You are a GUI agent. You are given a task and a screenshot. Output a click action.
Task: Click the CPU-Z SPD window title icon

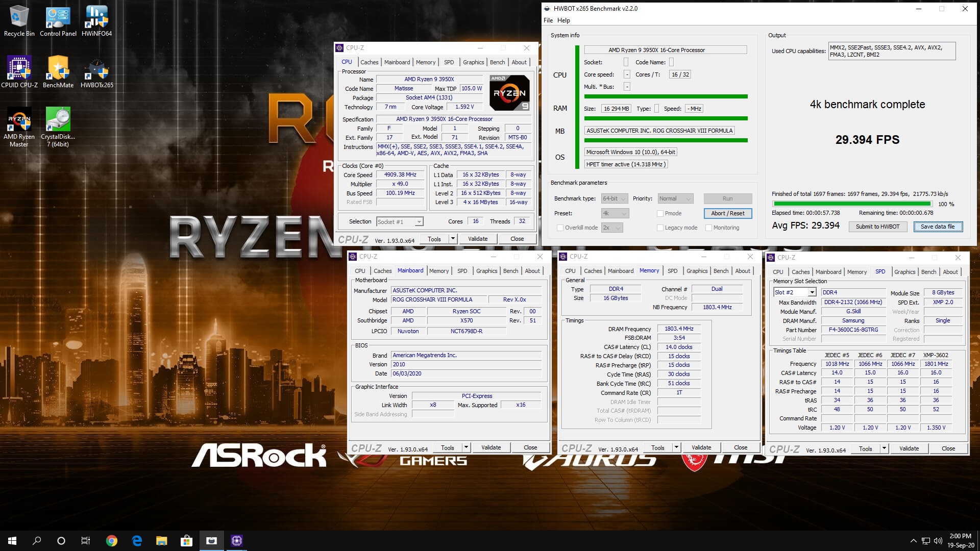(x=771, y=258)
